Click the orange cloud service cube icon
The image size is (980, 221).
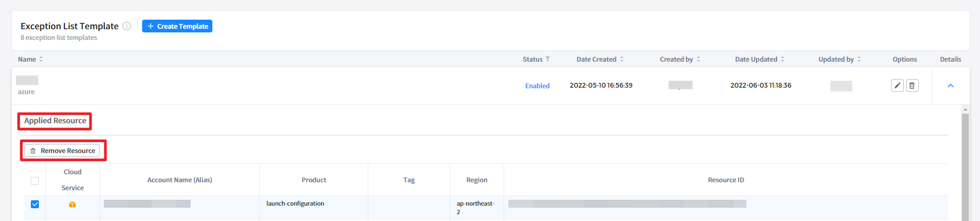72,205
